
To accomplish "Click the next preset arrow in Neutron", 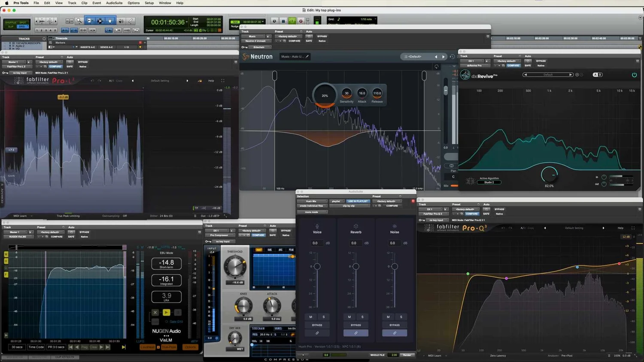I will pos(444,57).
